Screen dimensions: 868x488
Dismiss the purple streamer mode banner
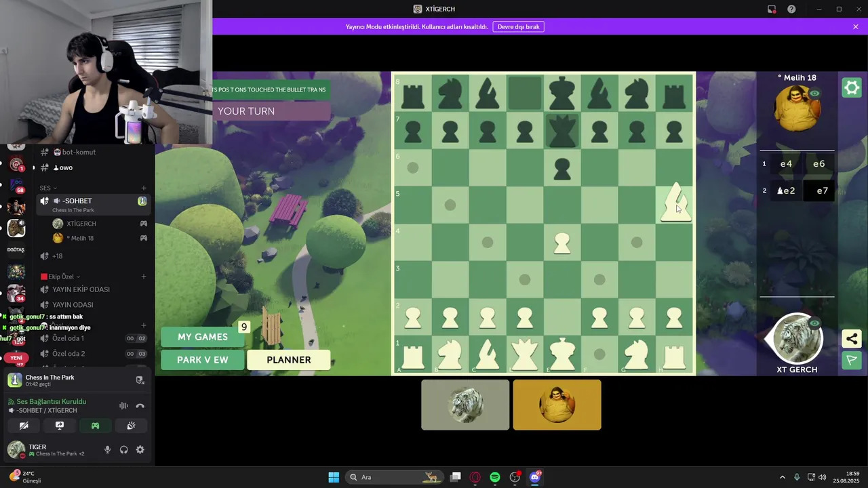coord(856,27)
